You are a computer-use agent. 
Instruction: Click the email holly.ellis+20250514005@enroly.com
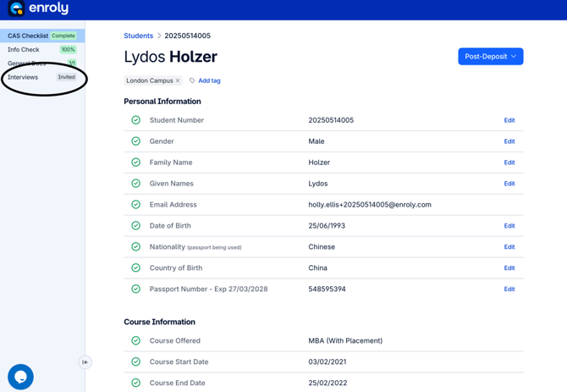[370, 204]
